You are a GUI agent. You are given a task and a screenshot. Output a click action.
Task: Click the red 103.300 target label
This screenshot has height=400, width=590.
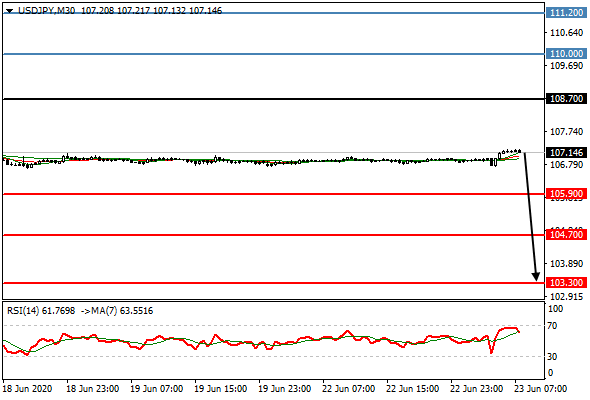point(566,283)
